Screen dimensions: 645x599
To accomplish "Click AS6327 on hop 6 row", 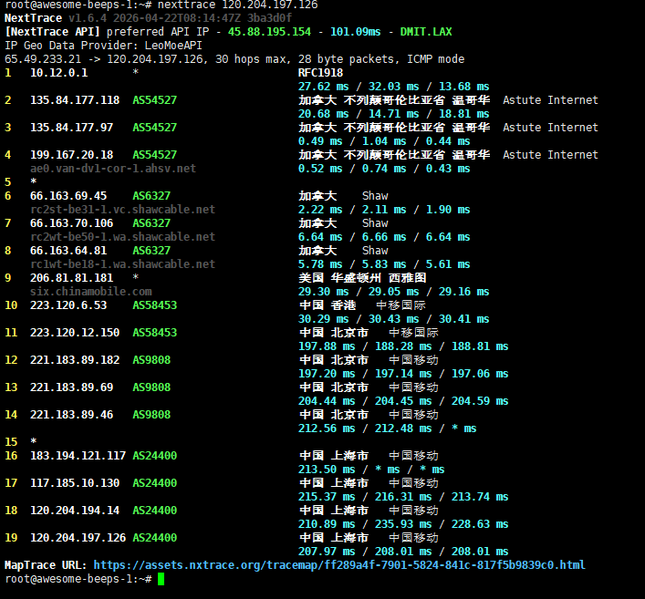I will (151, 196).
